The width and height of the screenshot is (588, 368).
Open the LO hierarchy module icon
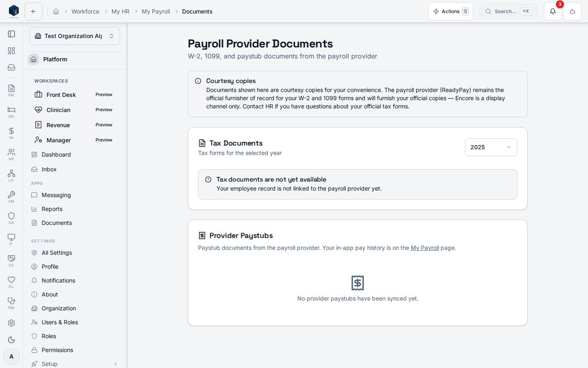tap(11, 175)
